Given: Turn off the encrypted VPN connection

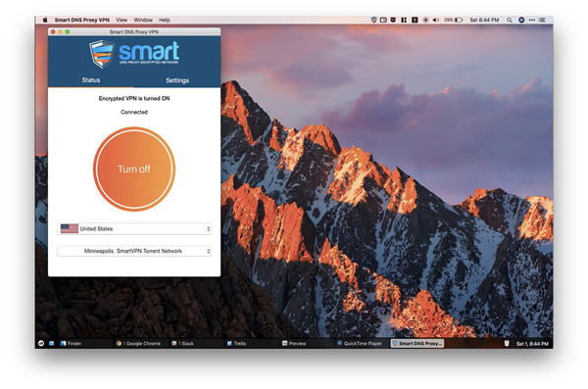Looking at the screenshot, I should 134,170.
